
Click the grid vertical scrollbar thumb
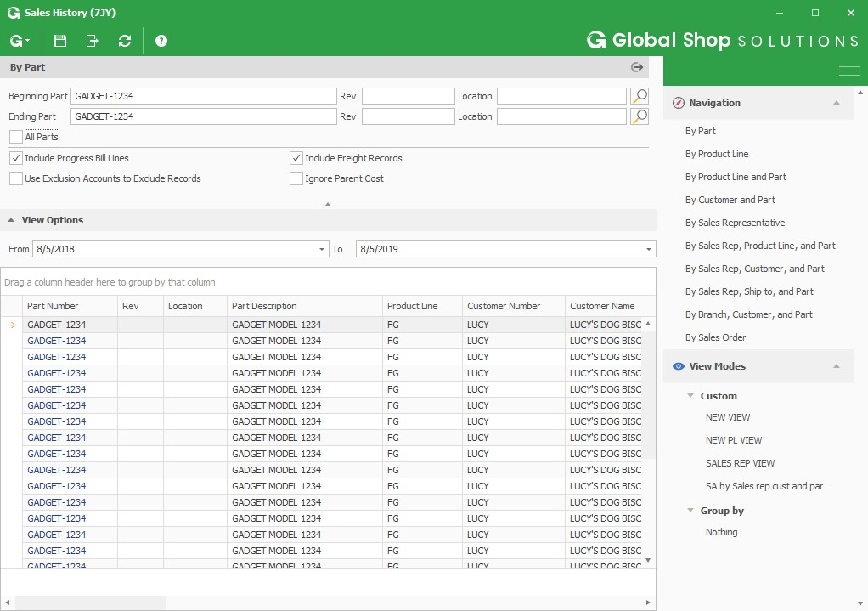click(648, 394)
